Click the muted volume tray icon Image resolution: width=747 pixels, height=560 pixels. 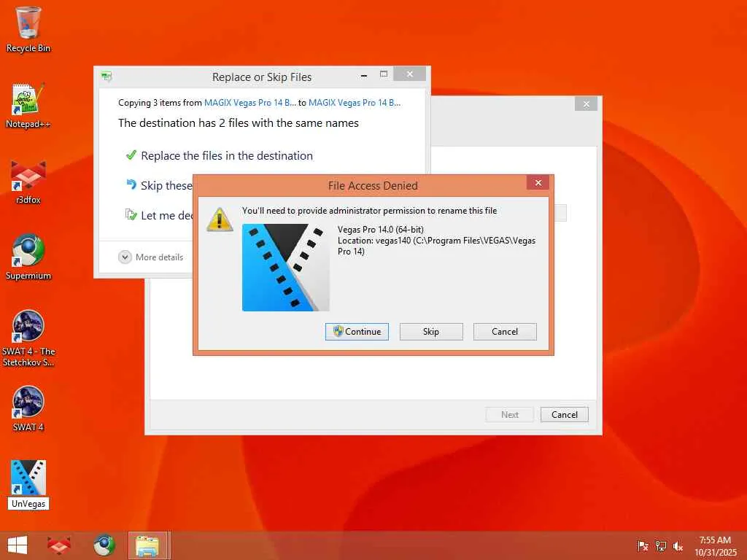(x=678, y=545)
